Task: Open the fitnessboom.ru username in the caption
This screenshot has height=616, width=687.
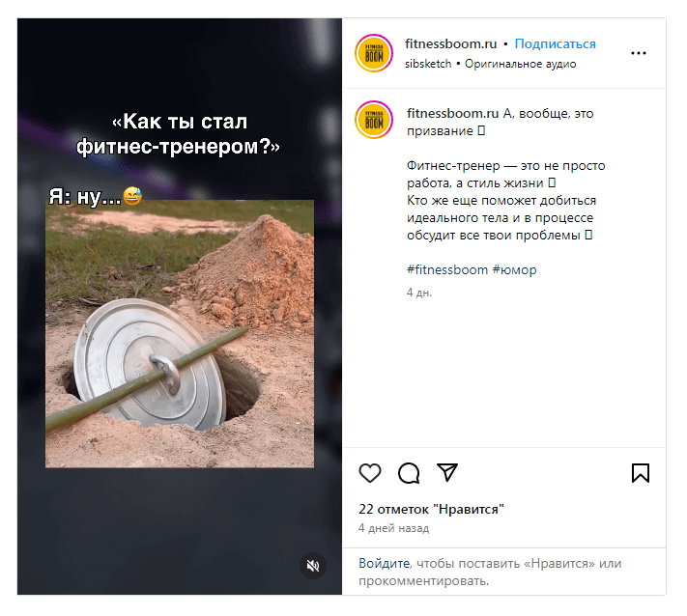Action: [x=452, y=113]
